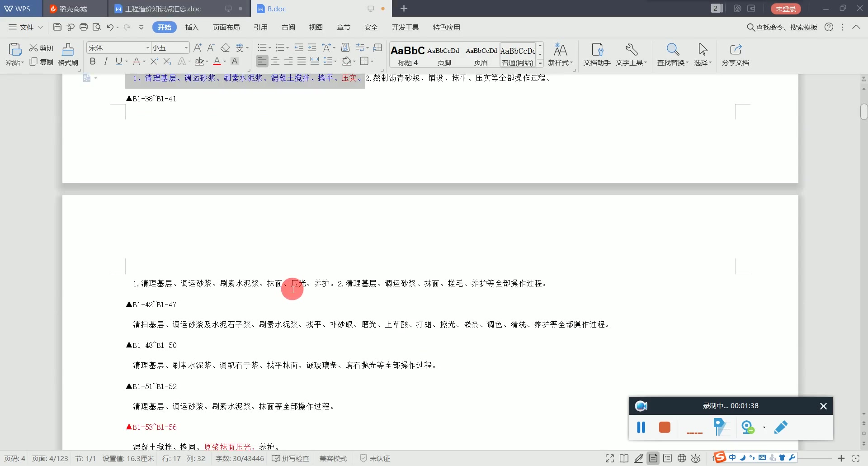Click New Style (新样式) icon

pyautogui.click(x=560, y=54)
